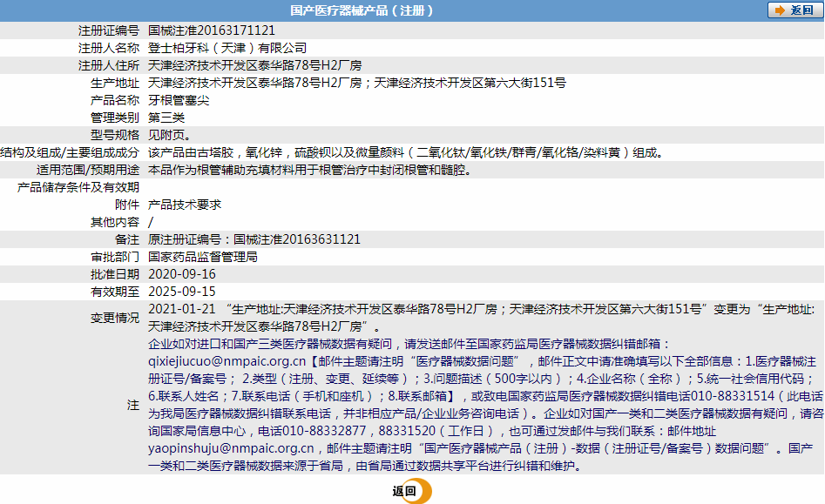Click the page header 国产医疗器械产品（注册）
The height and width of the screenshot is (504, 825).
[x=362, y=10]
